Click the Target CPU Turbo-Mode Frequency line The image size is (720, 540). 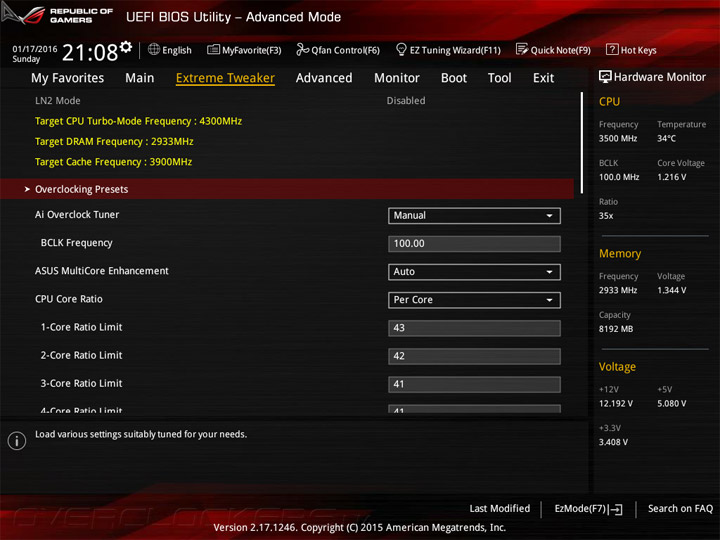(x=138, y=121)
